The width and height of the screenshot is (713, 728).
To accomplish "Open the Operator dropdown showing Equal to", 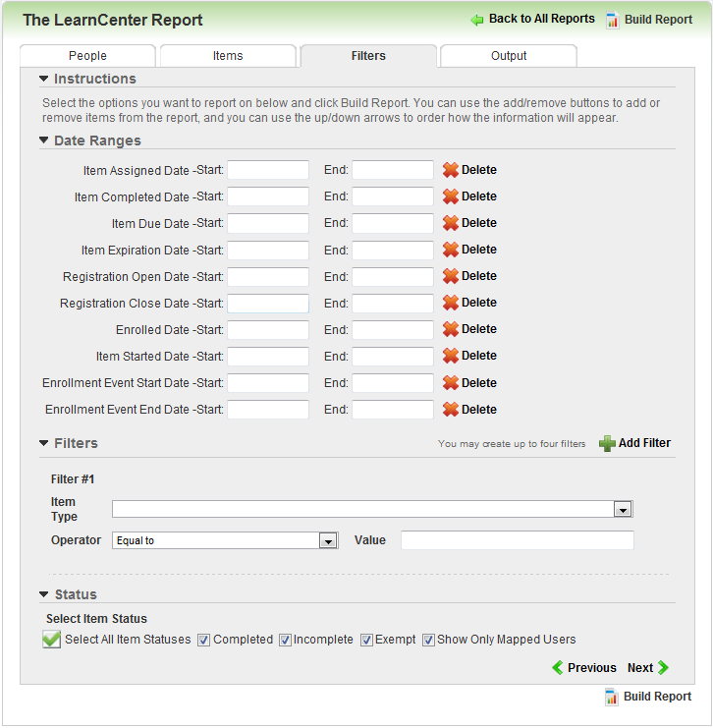I will coord(328,541).
